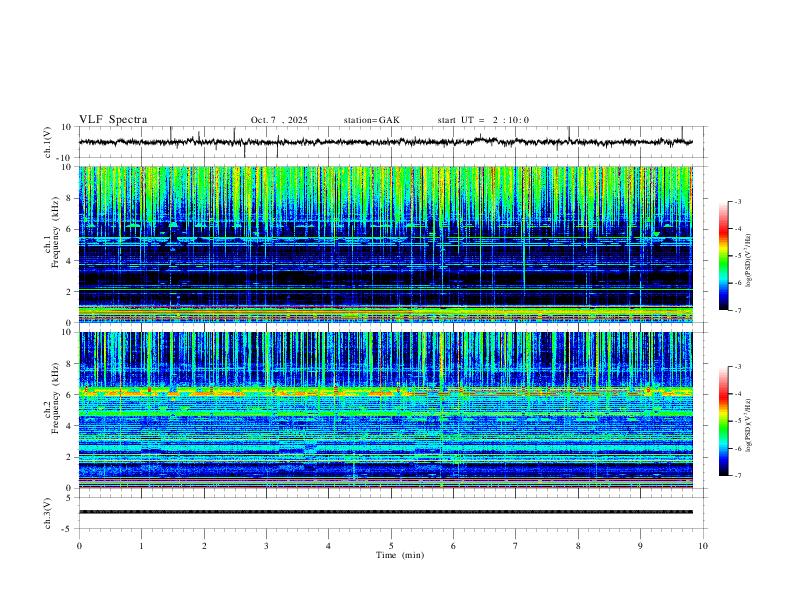
Task: Click the lower colorbar log(PSD) label
Action: 748,426
